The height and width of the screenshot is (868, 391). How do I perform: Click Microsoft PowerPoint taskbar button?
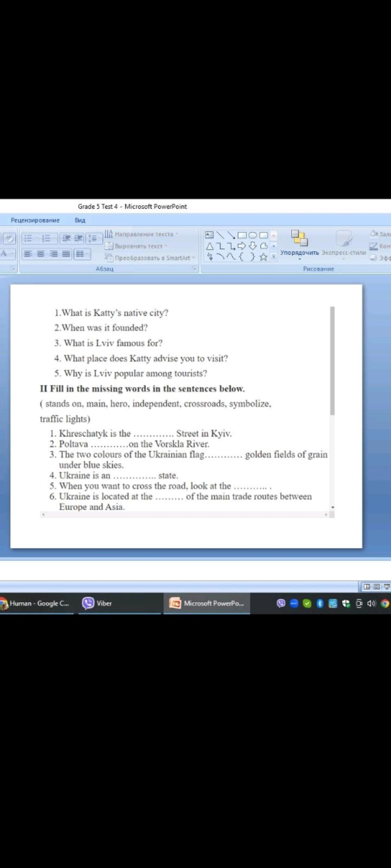click(207, 603)
